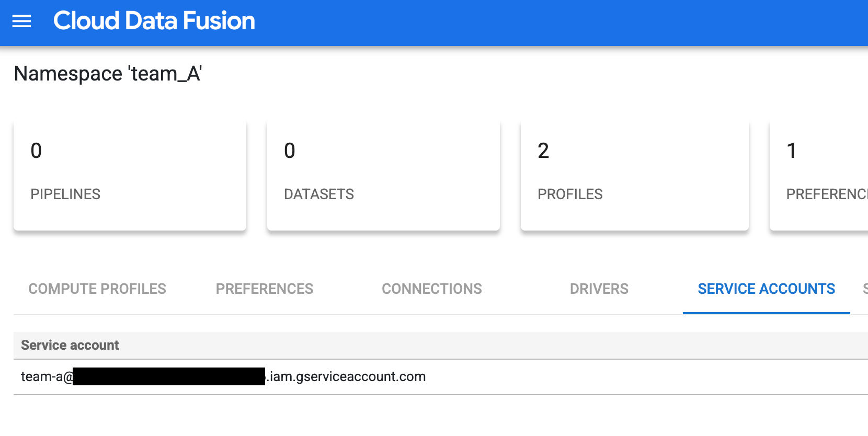The width and height of the screenshot is (868, 436).
Task: Click the Cloud Data Fusion logo
Action: [x=154, y=21]
